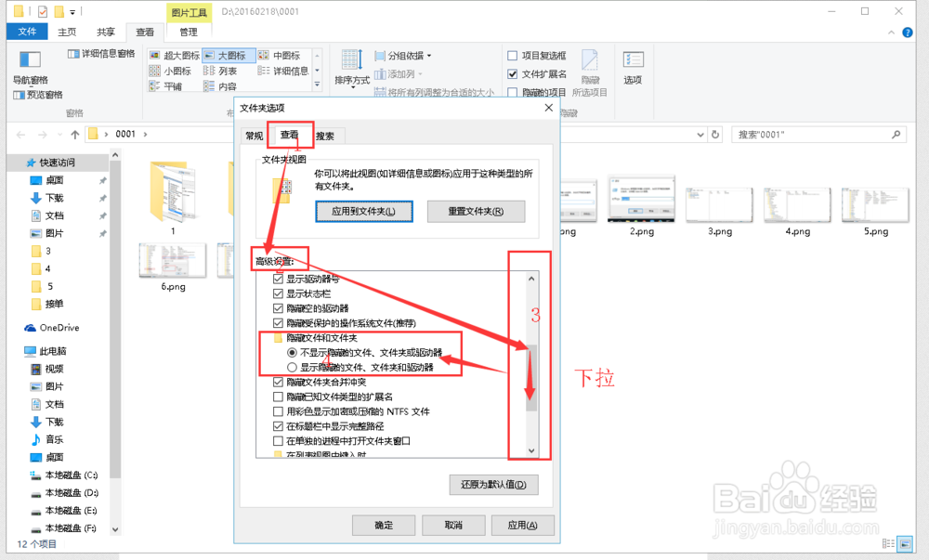Select Medium icons layout
This screenshot has height=560, width=929.
(x=281, y=56)
